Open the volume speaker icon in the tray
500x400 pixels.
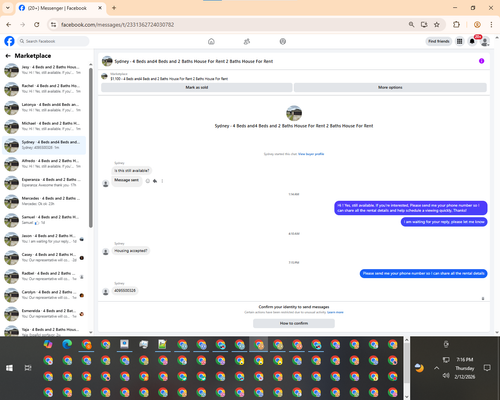(x=446, y=376)
